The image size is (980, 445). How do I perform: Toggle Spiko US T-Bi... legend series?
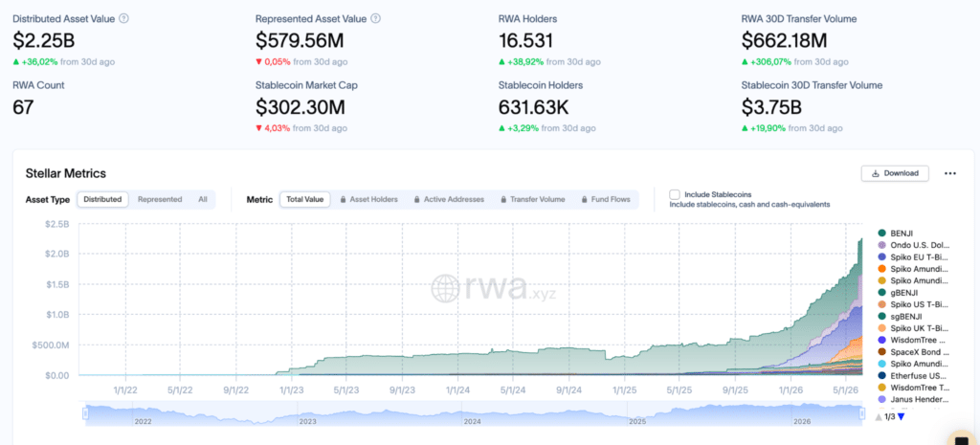point(913,304)
